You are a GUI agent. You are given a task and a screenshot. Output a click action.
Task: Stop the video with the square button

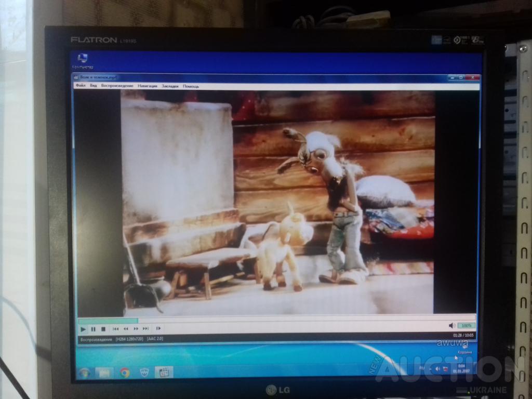pos(103,329)
